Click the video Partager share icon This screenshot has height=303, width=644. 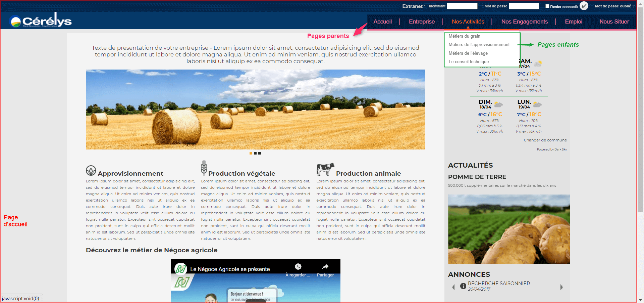point(325,267)
